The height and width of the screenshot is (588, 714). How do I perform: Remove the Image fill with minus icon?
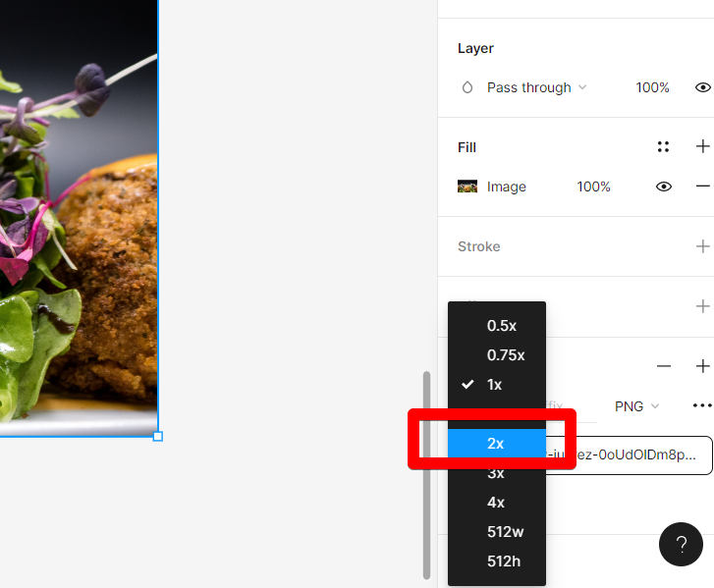click(702, 187)
